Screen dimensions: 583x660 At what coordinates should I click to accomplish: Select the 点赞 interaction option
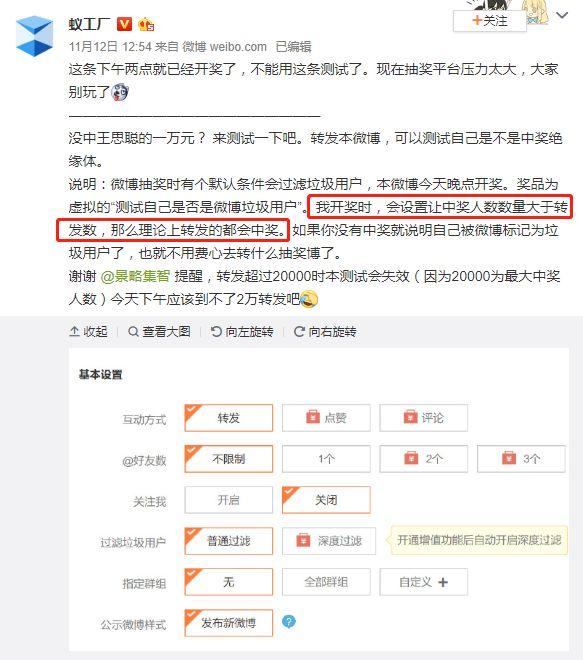pyautogui.click(x=326, y=418)
